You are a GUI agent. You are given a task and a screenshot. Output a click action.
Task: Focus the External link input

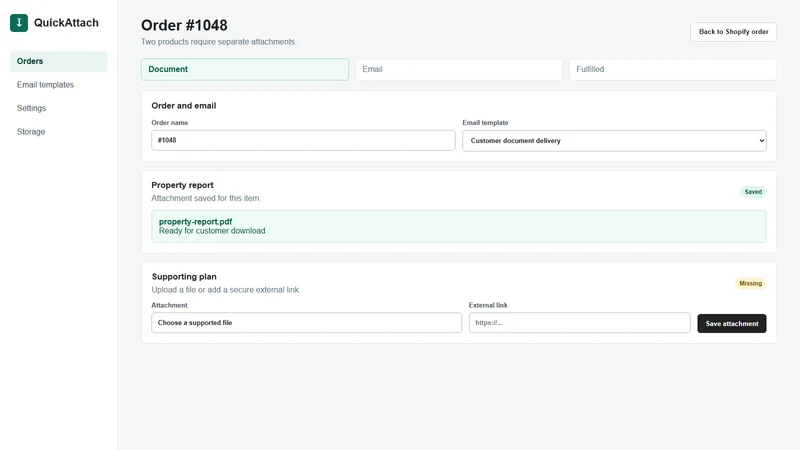(580, 323)
